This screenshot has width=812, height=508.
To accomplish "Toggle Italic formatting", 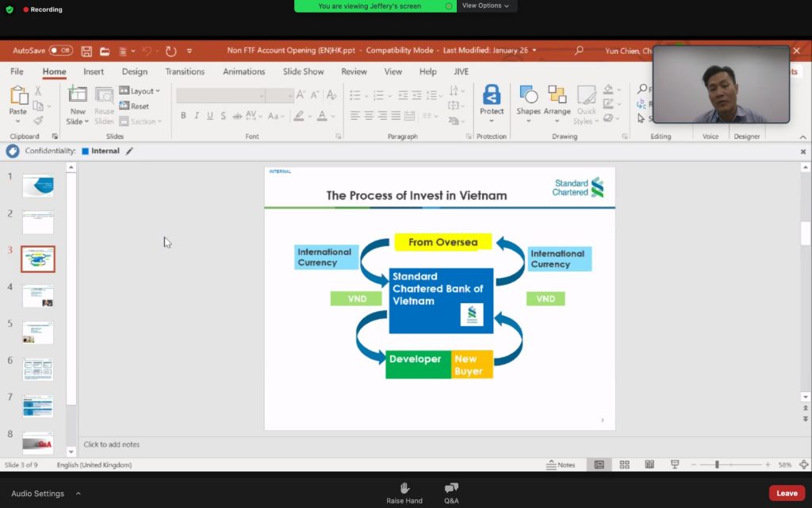I will (x=197, y=116).
